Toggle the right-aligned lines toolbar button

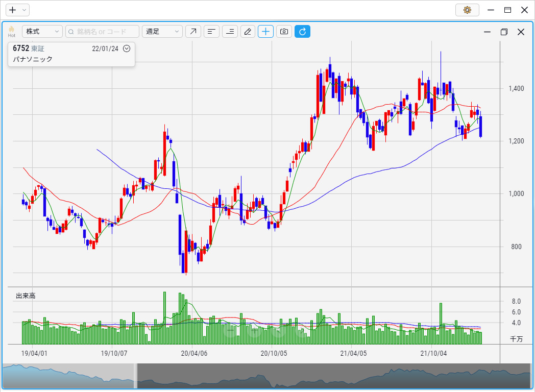230,31
